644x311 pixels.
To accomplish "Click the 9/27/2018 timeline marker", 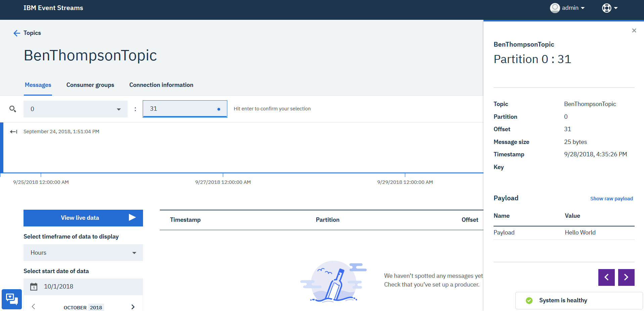I will [x=223, y=182].
